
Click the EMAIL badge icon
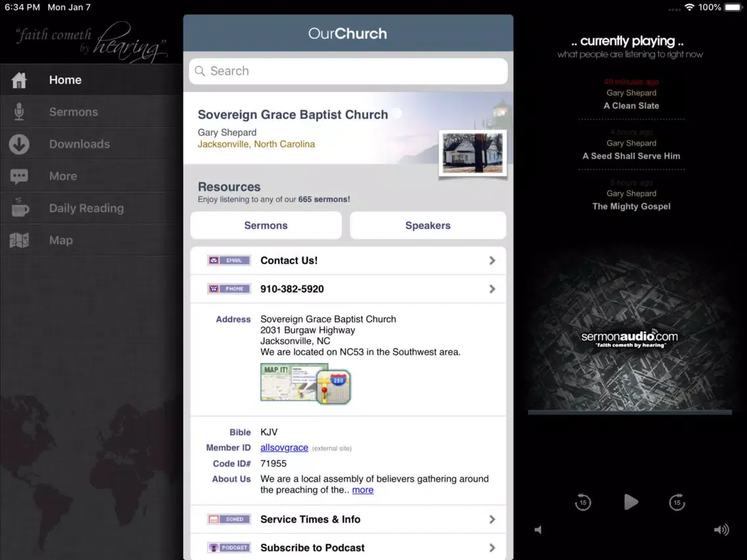(229, 260)
